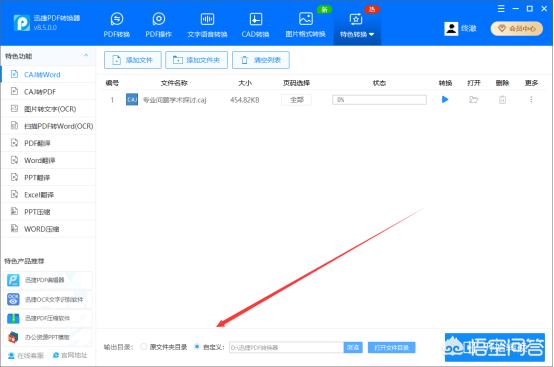Open the output folder icon in file row

pos(473,100)
